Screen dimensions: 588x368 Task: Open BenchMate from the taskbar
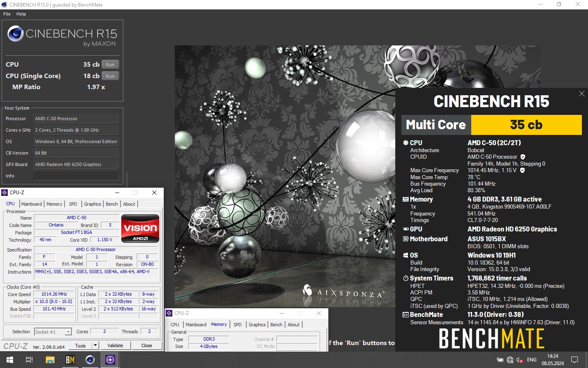pos(70,360)
